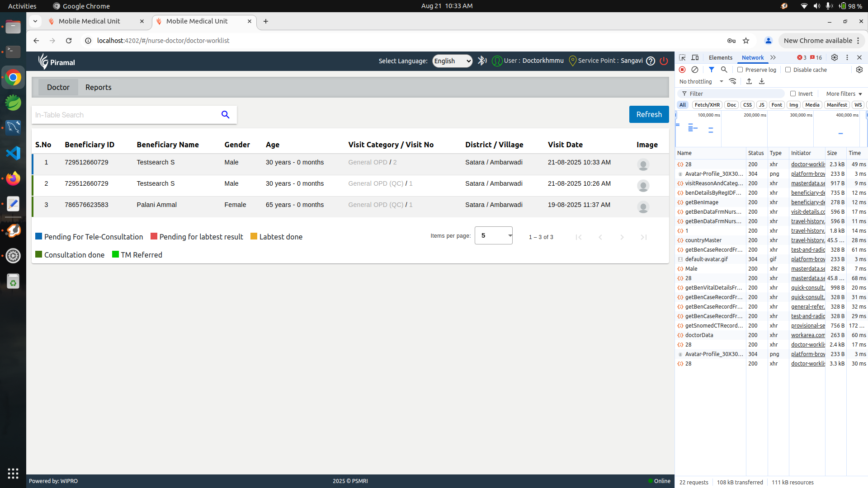Select the Network panel tab
This screenshot has height=488, width=868.
[752, 57]
